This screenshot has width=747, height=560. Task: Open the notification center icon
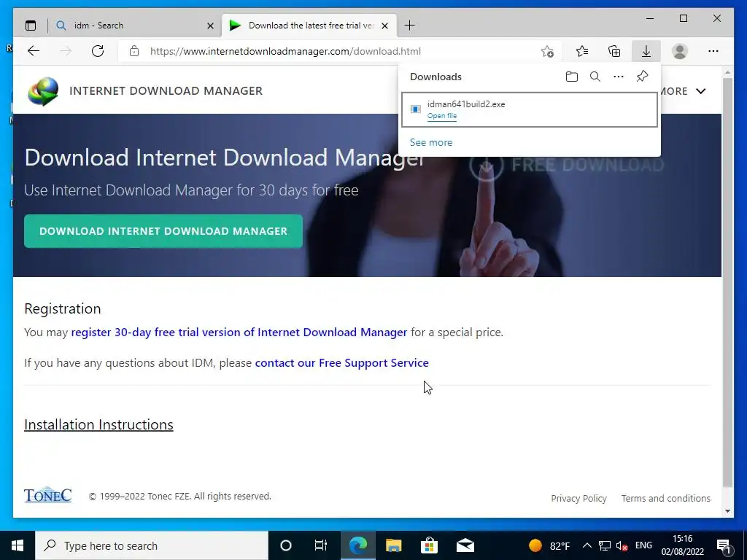pos(724,545)
